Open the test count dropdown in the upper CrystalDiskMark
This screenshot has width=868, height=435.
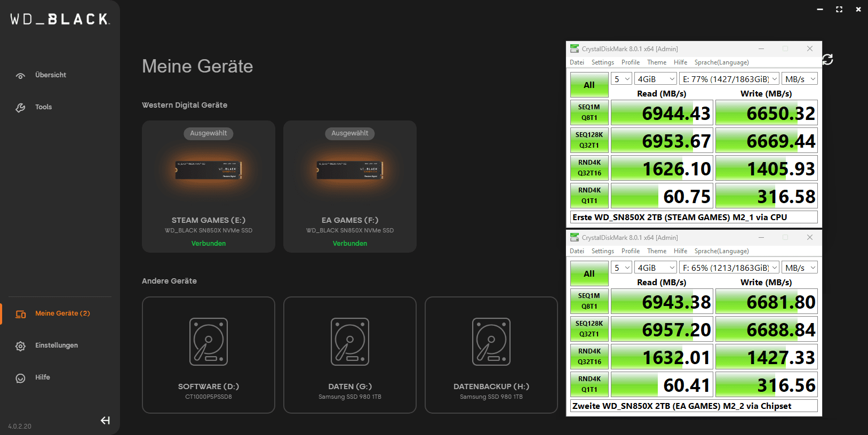click(x=622, y=79)
